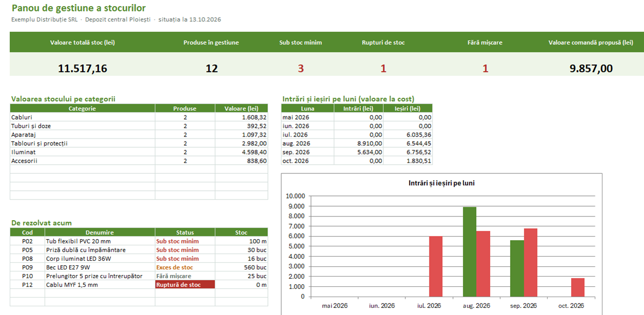Screen dimensions: 644x315
Task: Select the "Produse în gestiune" header cell
Action: point(211,43)
